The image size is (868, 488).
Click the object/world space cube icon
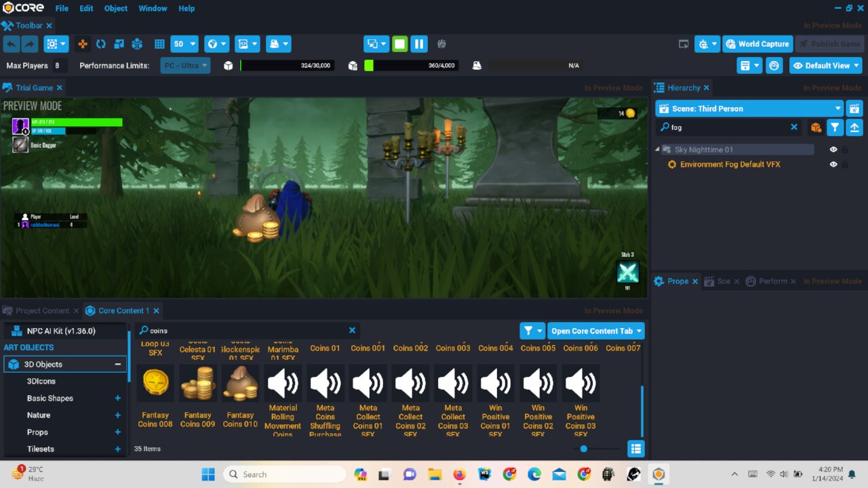(x=137, y=44)
